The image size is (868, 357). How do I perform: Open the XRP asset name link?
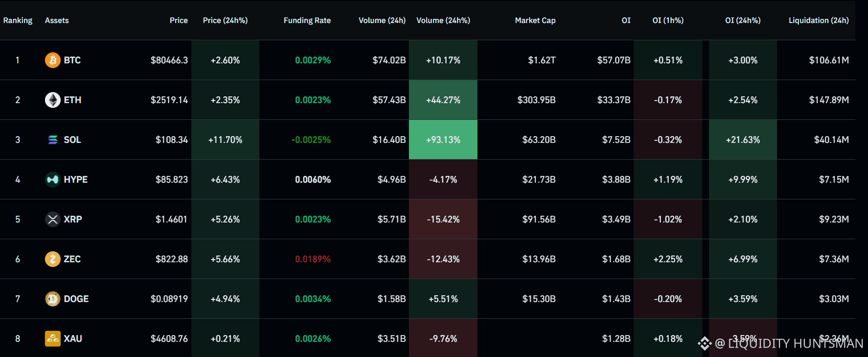click(x=73, y=219)
